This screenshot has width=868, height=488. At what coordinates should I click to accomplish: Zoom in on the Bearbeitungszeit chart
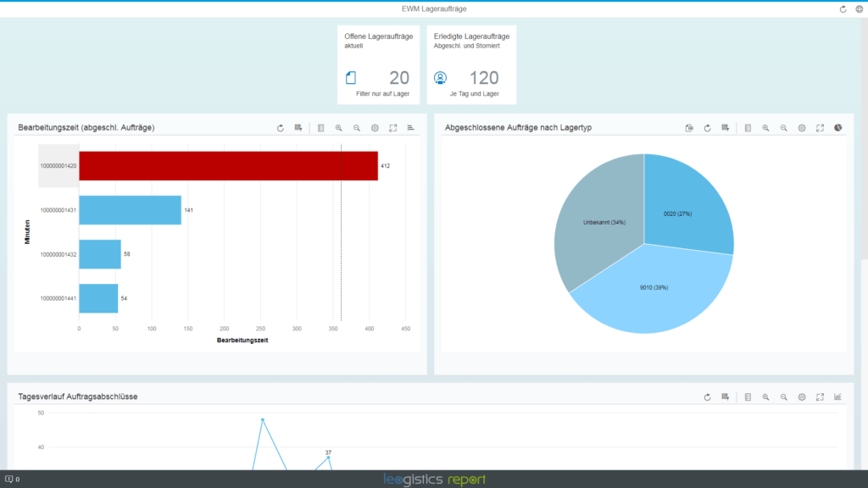click(x=339, y=128)
